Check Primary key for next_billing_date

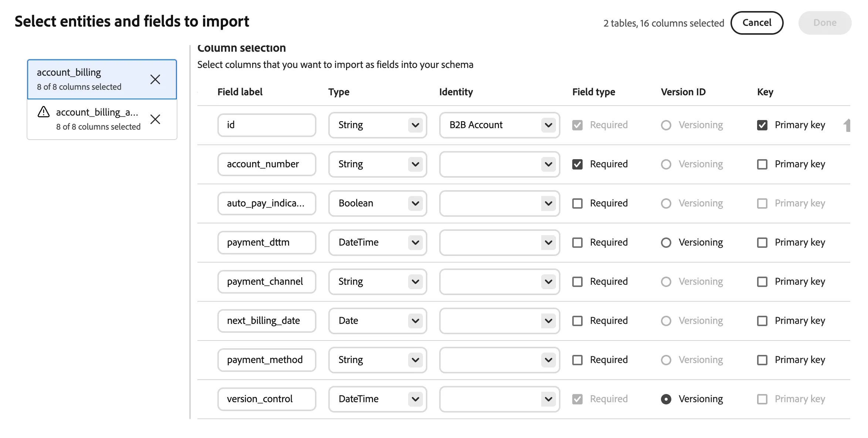click(762, 321)
